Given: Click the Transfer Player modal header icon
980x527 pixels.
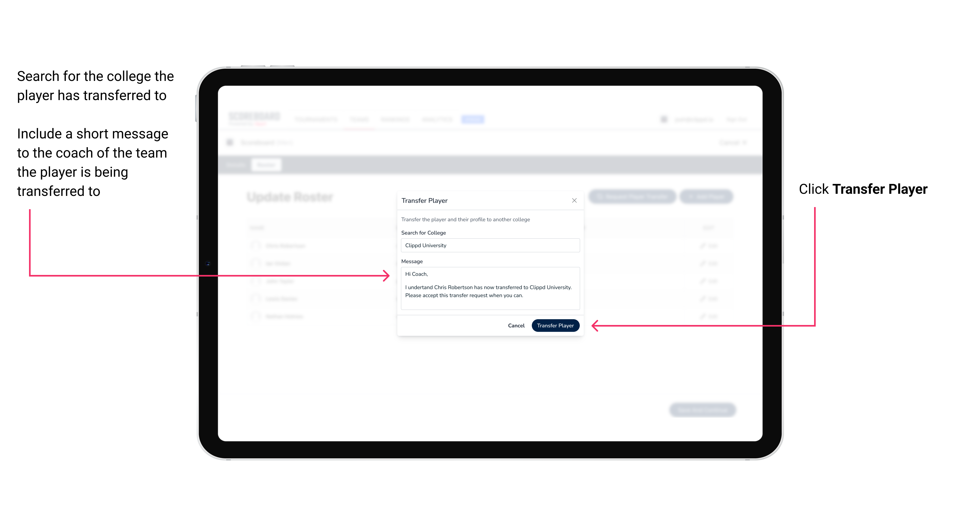Looking at the screenshot, I should pos(574,200).
